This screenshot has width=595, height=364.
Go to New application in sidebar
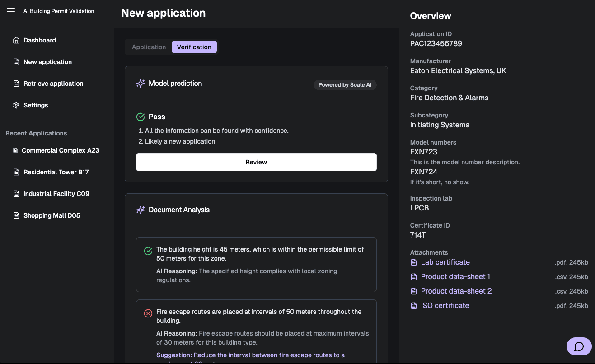click(x=47, y=62)
